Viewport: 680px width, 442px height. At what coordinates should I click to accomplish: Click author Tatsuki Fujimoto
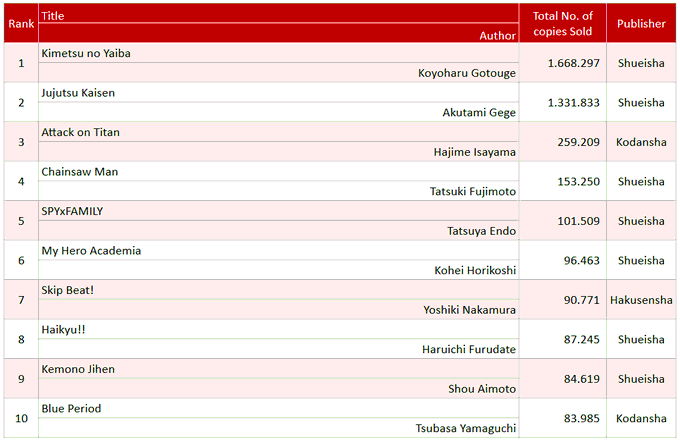[473, 192]
